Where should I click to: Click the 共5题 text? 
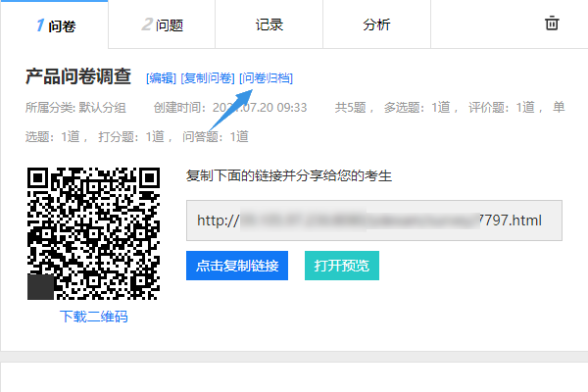coord(350,108)
